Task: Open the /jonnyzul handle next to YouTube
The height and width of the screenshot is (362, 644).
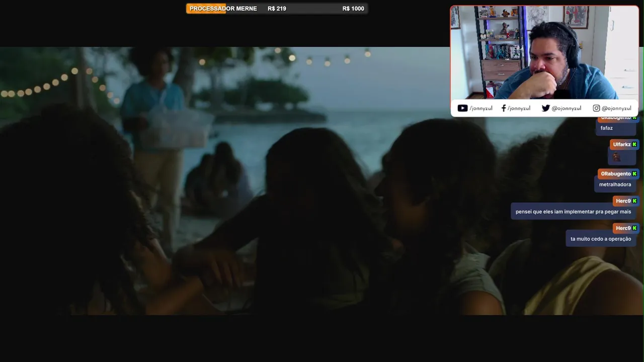Action: [x=481, y=108]
